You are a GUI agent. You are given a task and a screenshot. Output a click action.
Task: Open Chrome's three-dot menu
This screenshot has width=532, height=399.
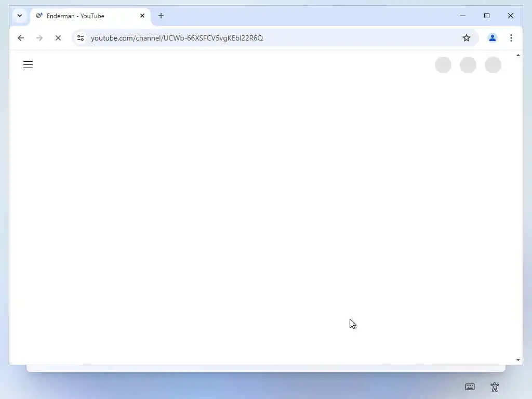pos(511,38)
